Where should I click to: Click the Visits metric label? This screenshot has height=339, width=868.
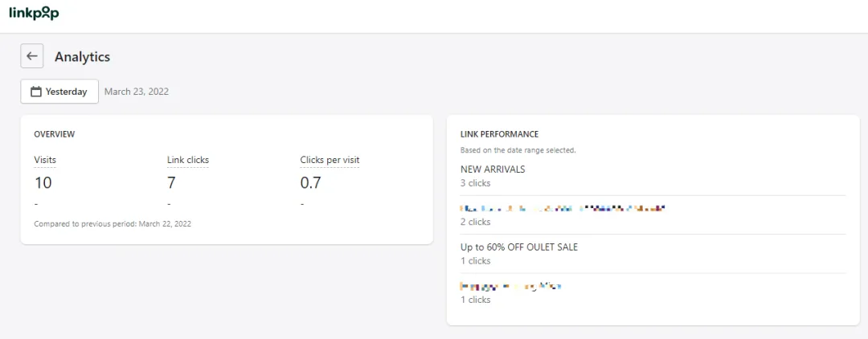pyautogui.click(x=45, y=160)
